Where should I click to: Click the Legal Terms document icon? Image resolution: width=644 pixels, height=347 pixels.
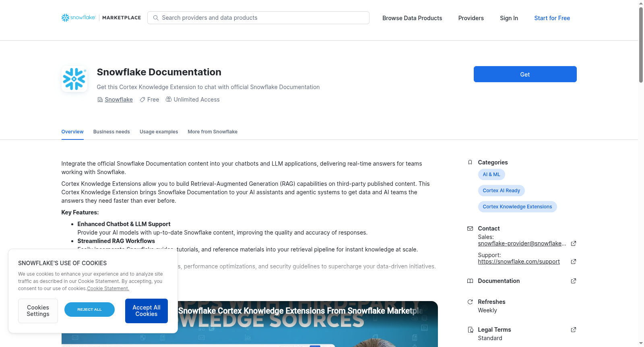point(470,330)
